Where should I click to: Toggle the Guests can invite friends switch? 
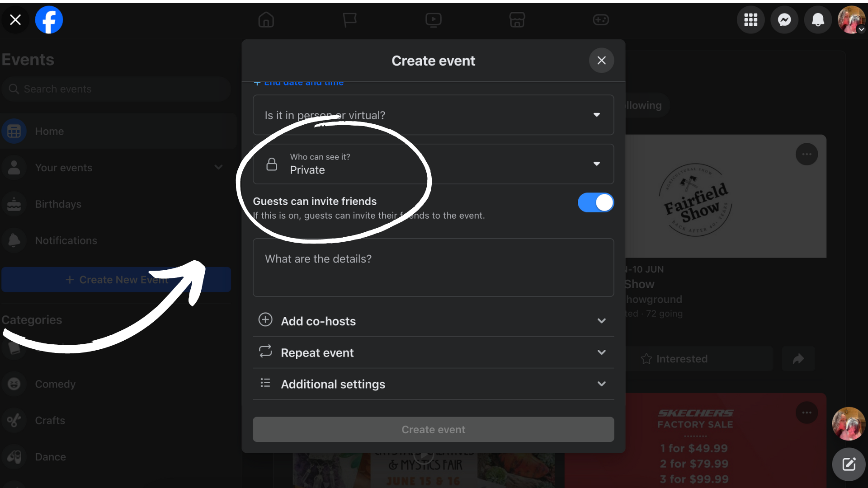click(595, 202)
